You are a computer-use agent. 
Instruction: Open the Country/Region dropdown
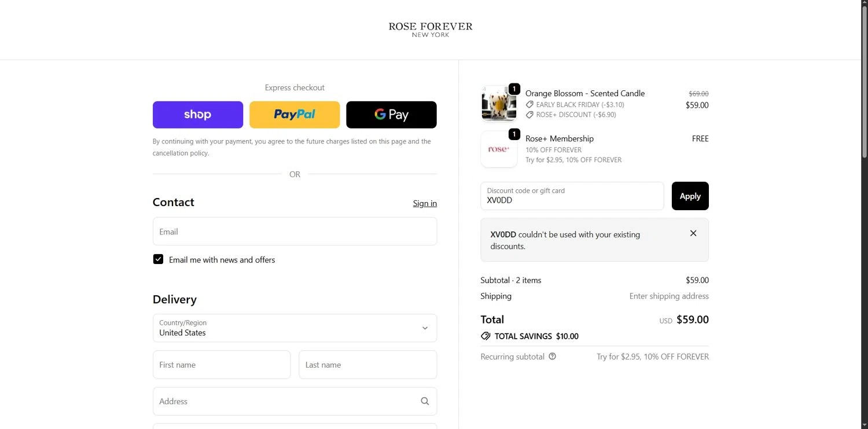coord(295,328)
